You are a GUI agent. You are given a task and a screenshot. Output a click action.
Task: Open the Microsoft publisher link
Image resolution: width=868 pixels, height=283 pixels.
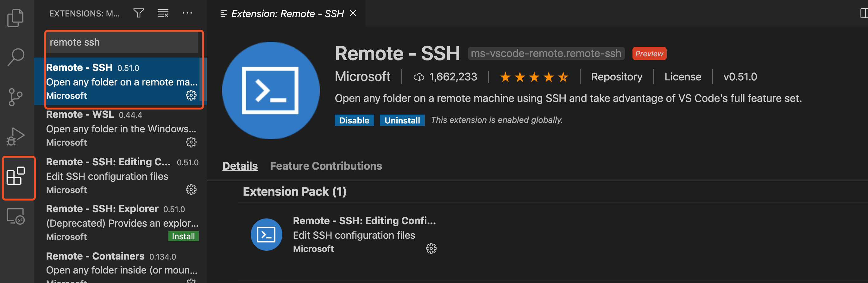click(362, 77)
